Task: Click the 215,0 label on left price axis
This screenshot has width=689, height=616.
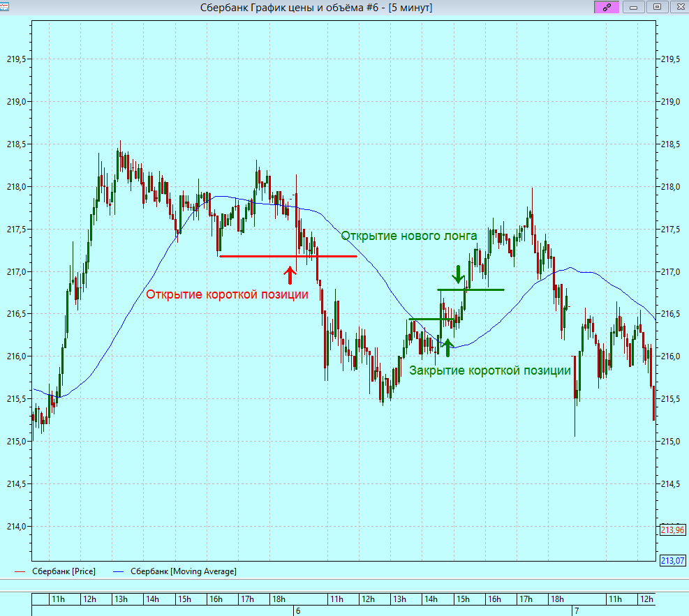Action: coord(16,442)
